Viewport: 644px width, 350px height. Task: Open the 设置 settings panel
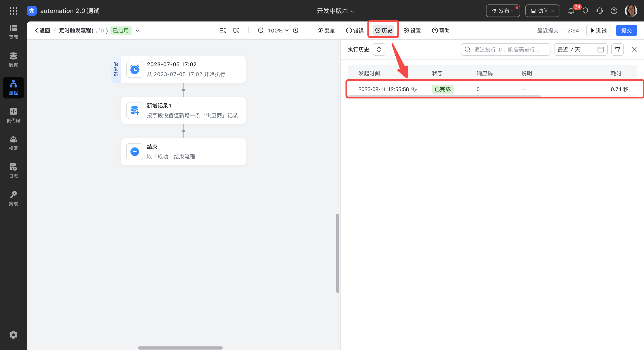[x=412, y=30]
